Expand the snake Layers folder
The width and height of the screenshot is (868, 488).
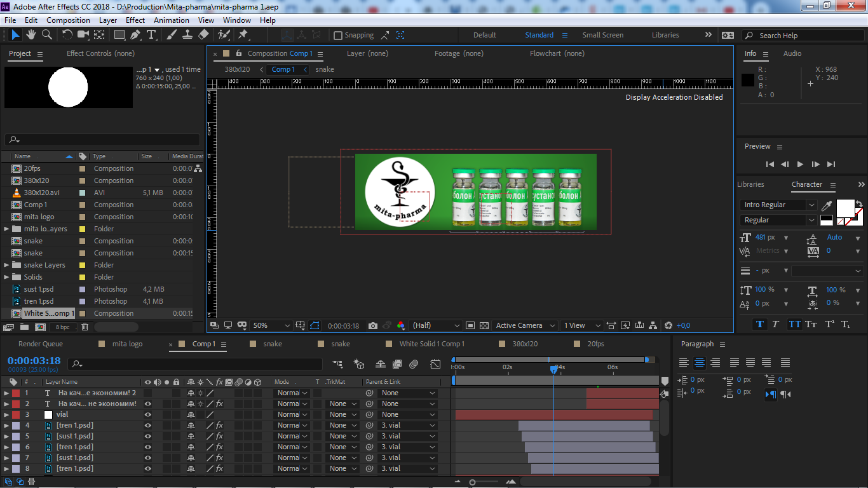tap(7, 265)
